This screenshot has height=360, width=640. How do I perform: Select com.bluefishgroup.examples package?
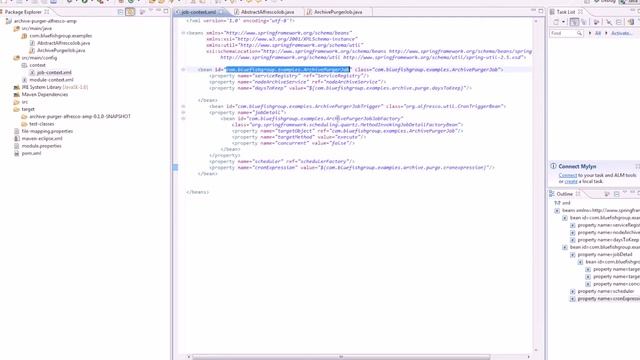(60, 36)
